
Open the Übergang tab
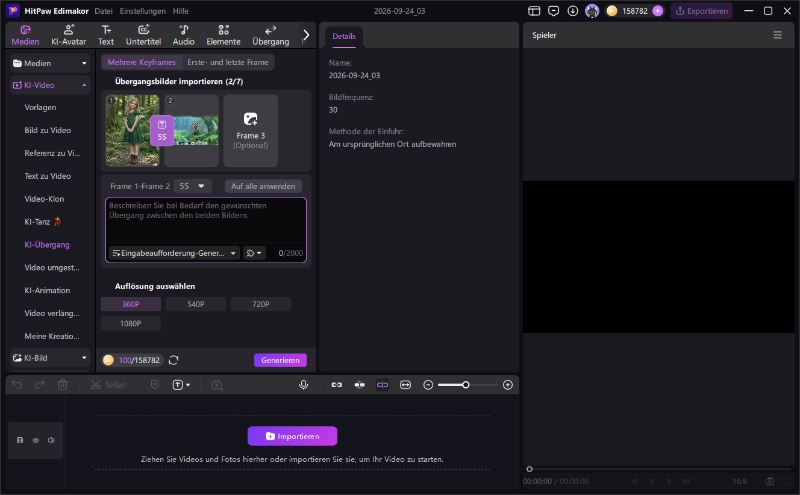coord(270,35)
